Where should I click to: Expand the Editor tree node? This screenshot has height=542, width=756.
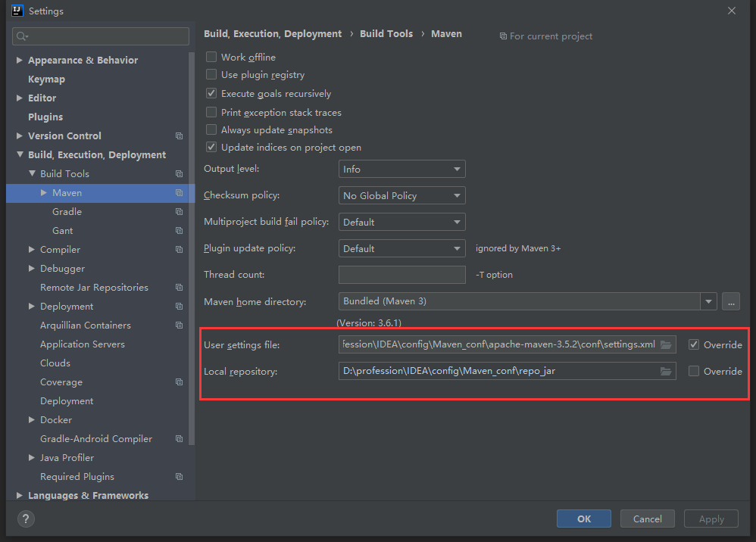(19, 98)
